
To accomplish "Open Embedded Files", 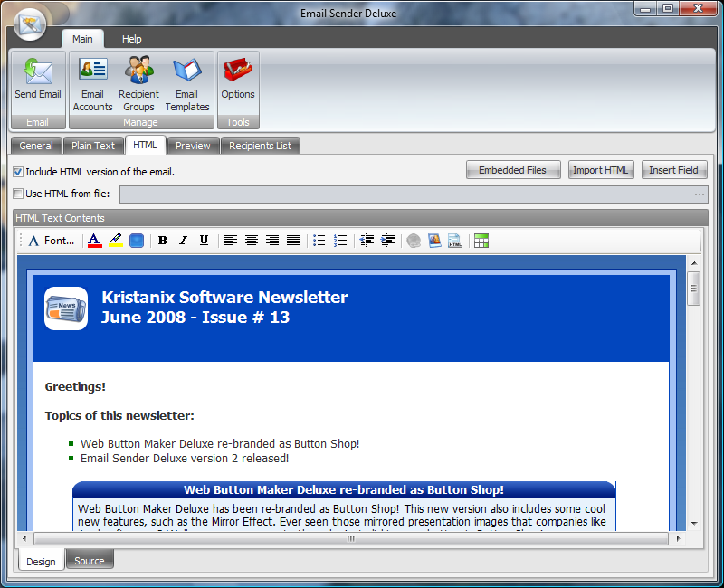I will tap(513, 170).
